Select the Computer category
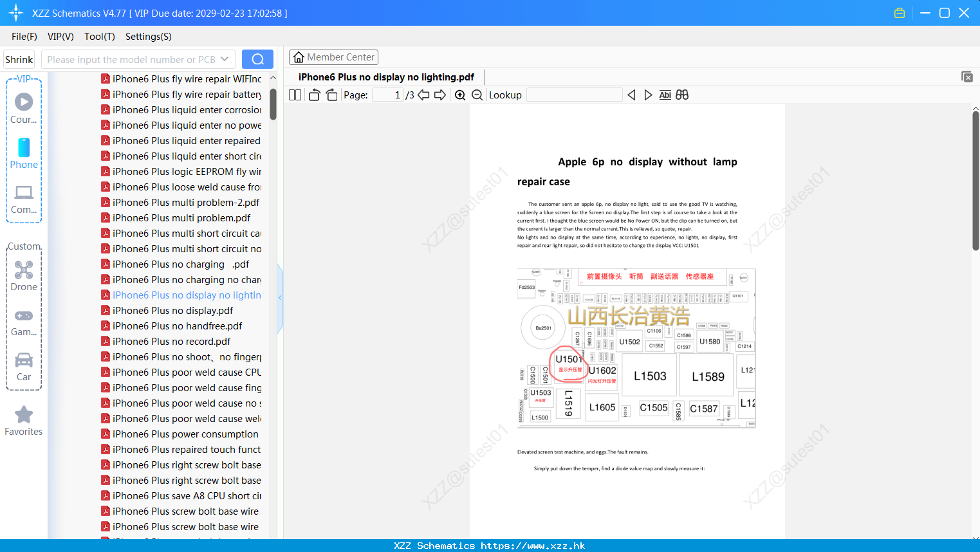This screenshot has height=552, width=980. [24, 199]
